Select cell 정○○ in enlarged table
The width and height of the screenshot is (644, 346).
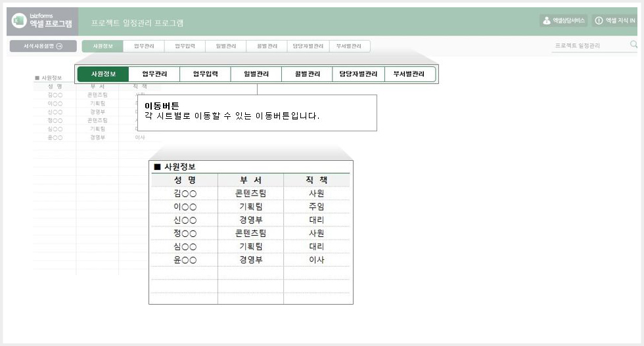(x=185, y=234)
